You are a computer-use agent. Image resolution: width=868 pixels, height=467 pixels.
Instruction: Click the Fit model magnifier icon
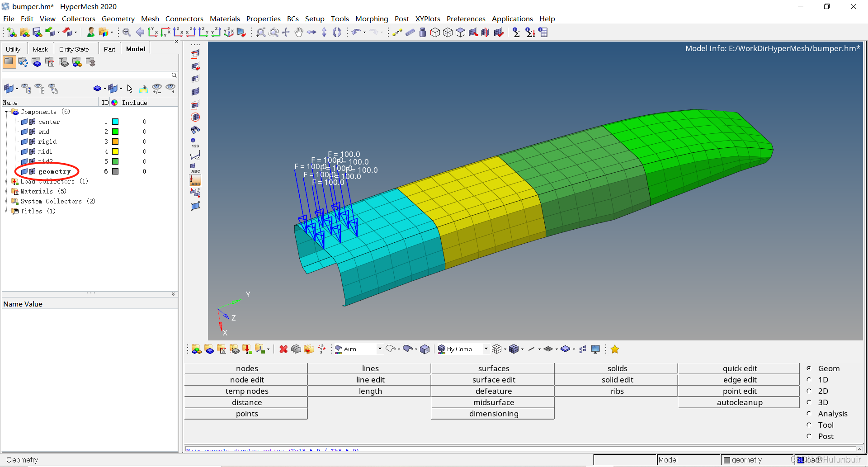(x=127, y=33)
